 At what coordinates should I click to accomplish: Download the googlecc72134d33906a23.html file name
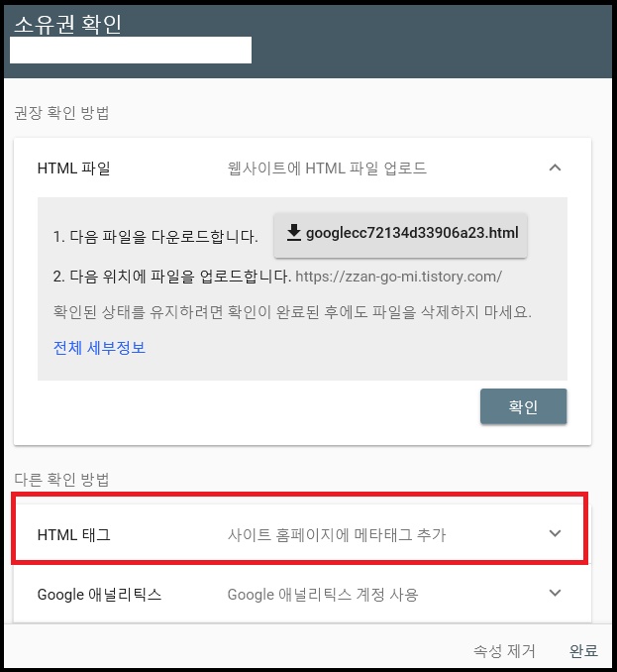(412, 233)
